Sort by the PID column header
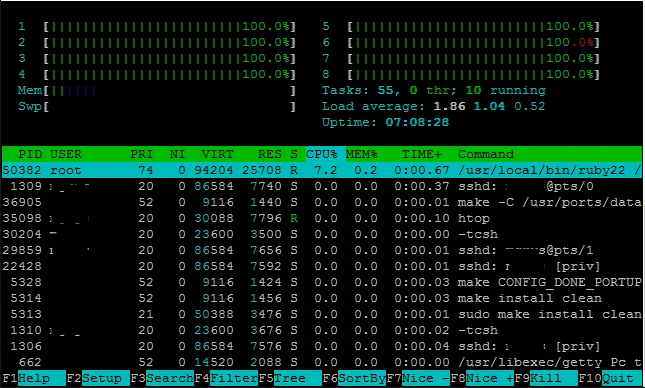The image size is (645, 388). 30,154
